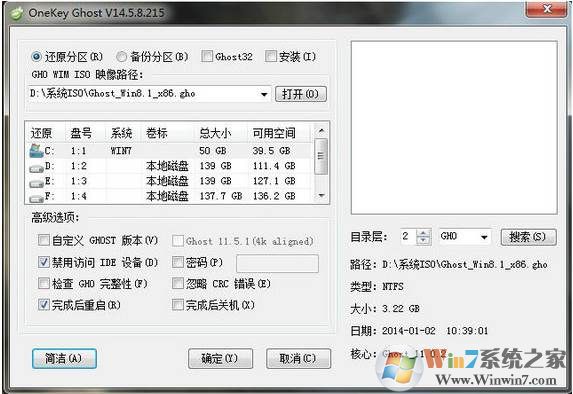
Task: Click the 127.1 GB free space cell
Action: [274, 181]
